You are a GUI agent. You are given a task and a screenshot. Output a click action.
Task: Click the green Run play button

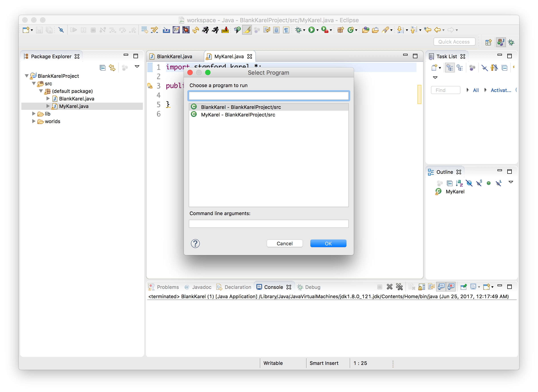coord(311,30)
